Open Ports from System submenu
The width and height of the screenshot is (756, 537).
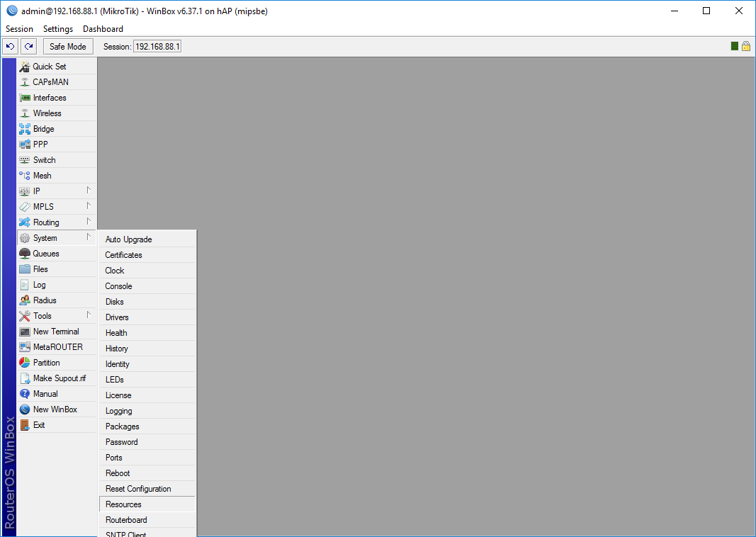tap(147, 458)
